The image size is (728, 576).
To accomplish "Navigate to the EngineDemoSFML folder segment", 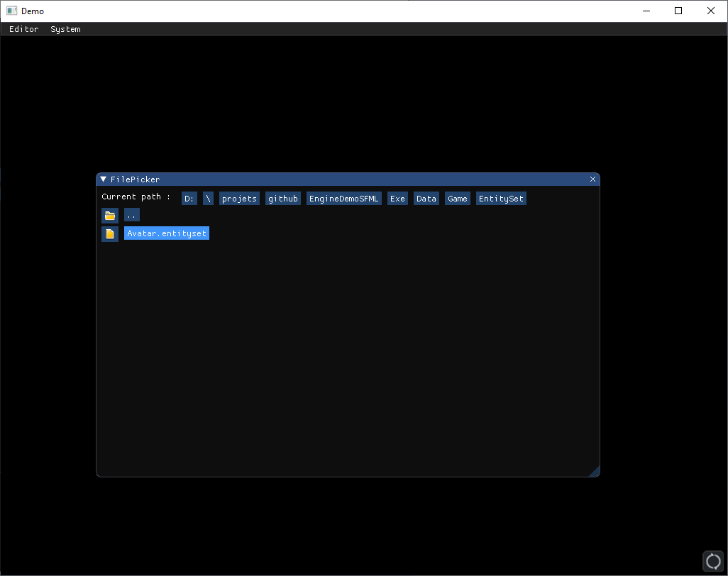I will click(x=343, y=199).
